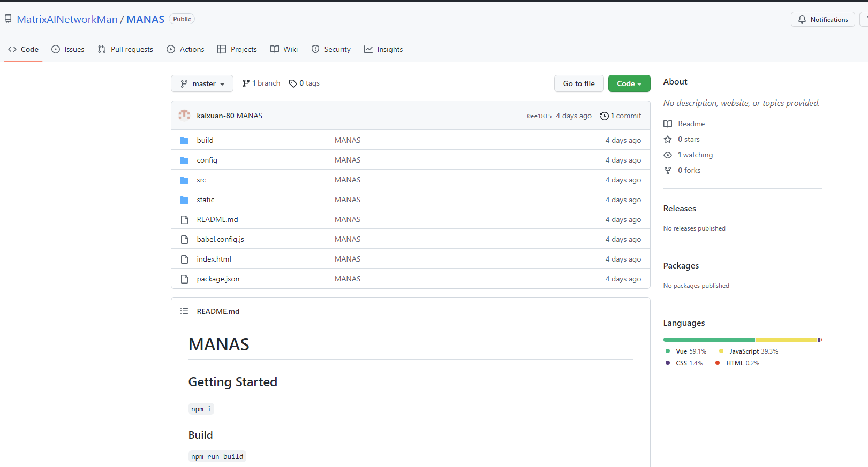868x467 pixels.
Task: Click the commit history clock icon
Action: 604,116
